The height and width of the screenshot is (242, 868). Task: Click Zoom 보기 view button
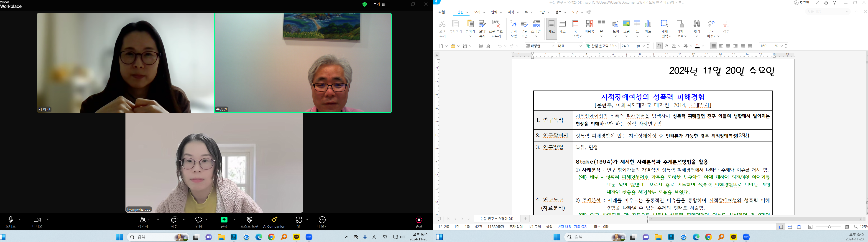click(x=379, y=4)
